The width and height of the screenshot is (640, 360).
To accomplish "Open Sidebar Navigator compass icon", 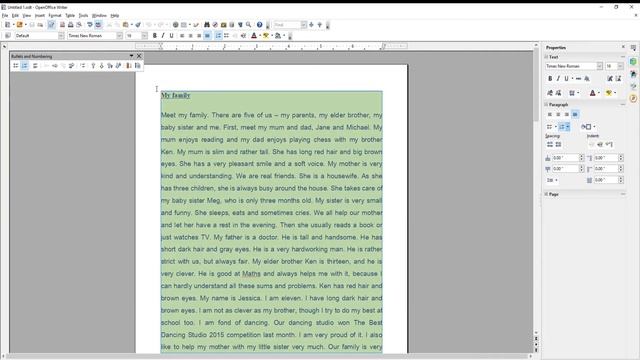I will 633,98.
